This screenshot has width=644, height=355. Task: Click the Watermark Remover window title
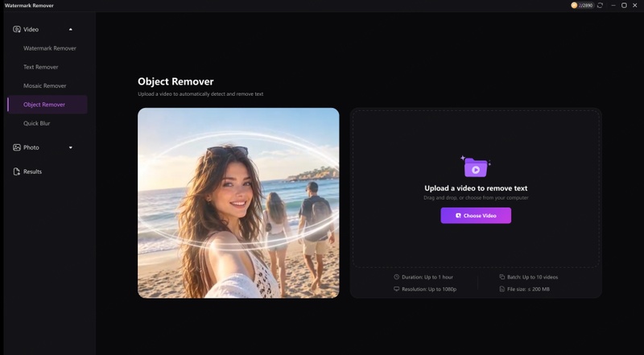click(x=29, y=6)
